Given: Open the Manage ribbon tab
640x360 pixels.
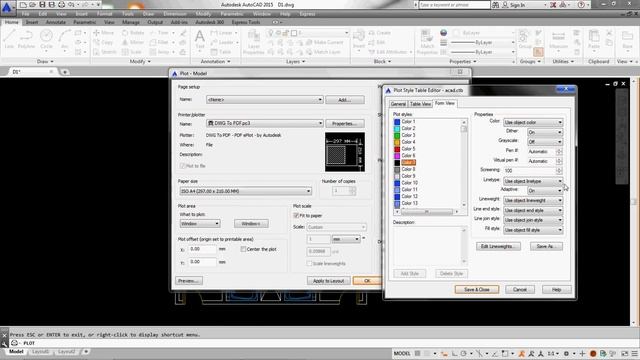Looking at the screenshot, I should point(131,22).
